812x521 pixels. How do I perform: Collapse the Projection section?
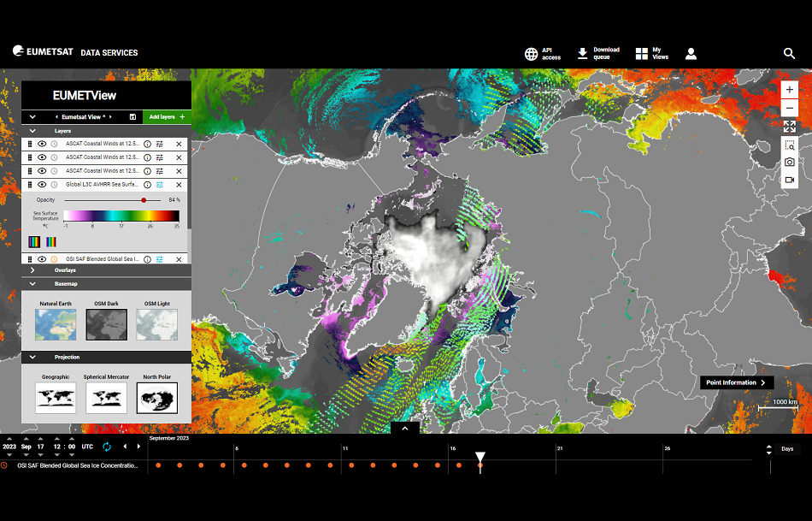pos(32,358)
